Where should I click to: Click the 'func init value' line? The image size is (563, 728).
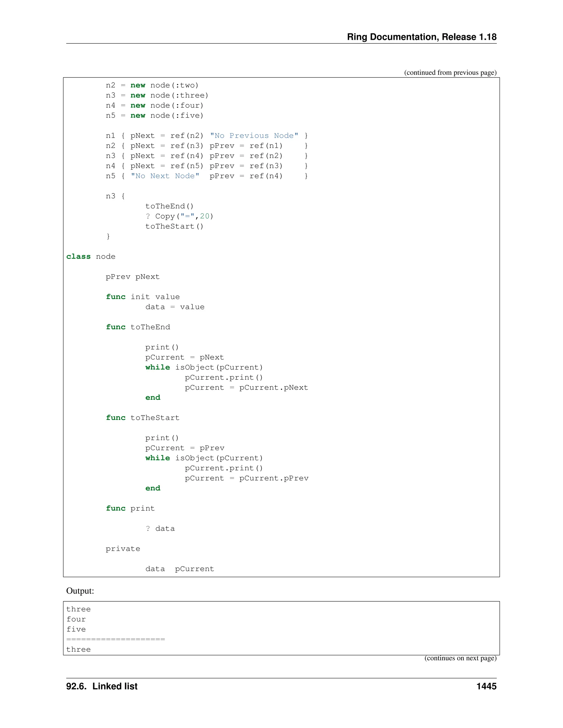click(x=143, y=297)
